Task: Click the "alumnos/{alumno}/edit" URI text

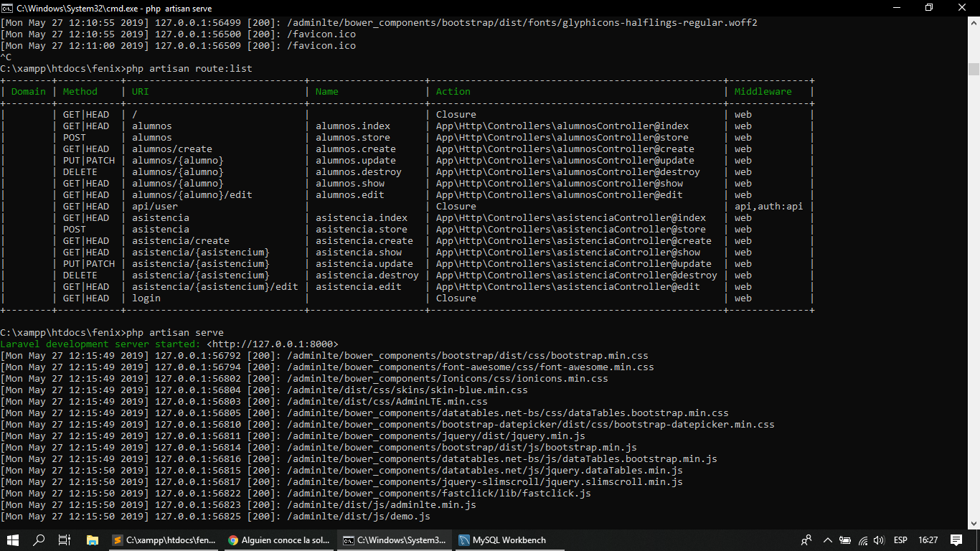Action: 192,194
